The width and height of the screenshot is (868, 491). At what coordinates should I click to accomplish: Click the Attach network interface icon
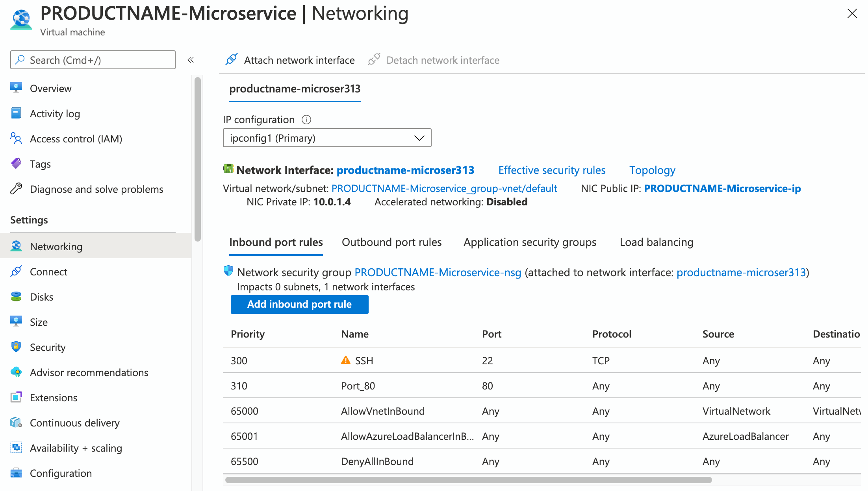[232, 59]
